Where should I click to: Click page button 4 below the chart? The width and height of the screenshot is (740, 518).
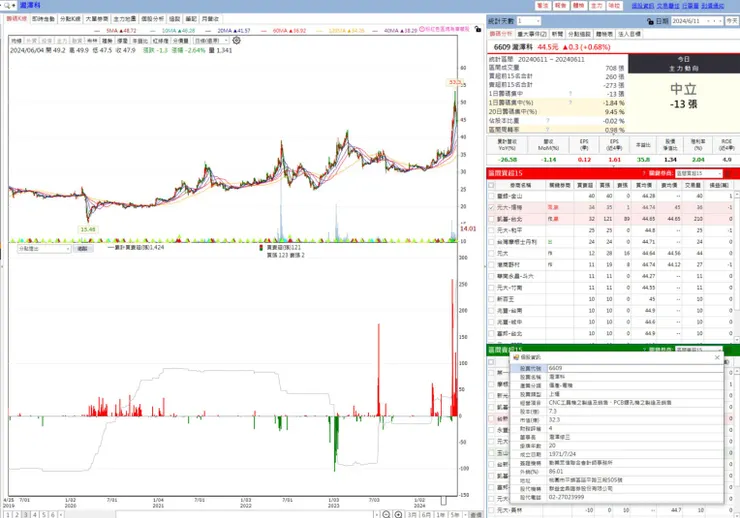(34, 515)
